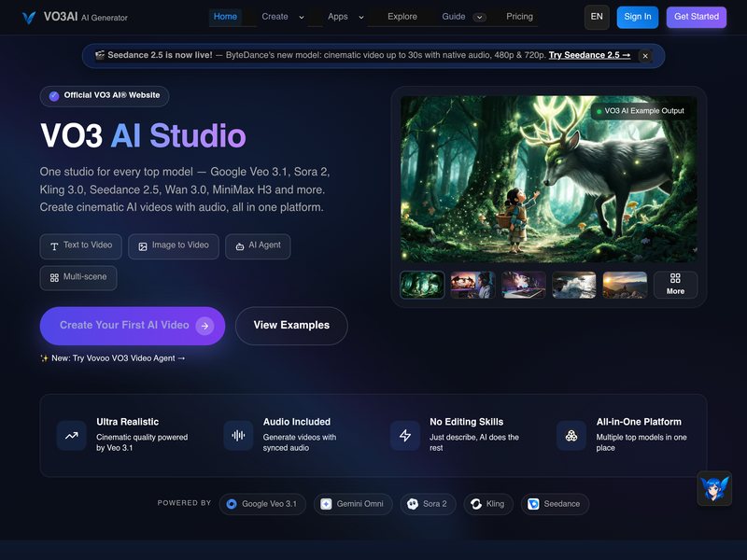747x560 pixels.
Task: Select the Image to Video option
Action: pyautogui.click(x=174, y=246)
